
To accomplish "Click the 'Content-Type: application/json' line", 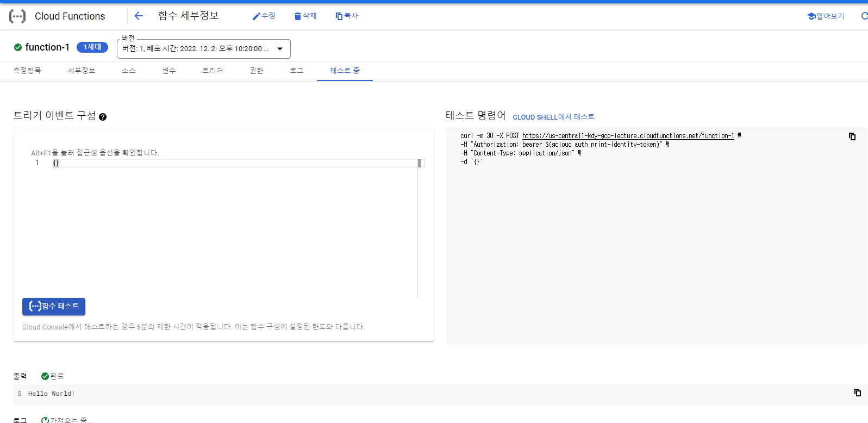I will [x=521, y=153].
